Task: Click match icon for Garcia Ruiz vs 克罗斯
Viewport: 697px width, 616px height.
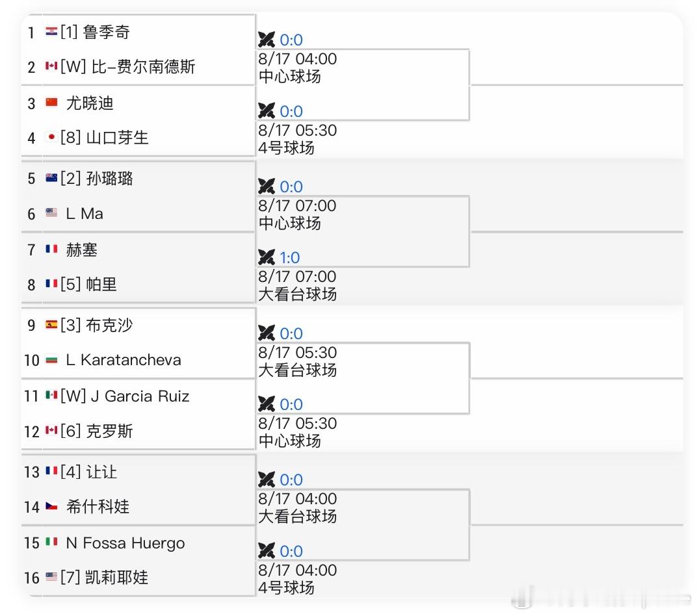Action: (267, 404)
